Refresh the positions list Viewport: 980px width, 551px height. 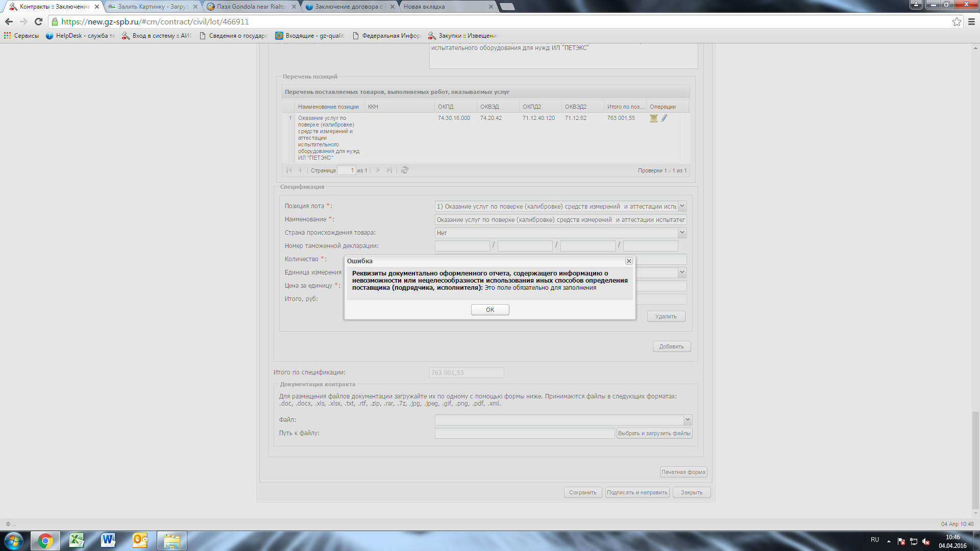click(x=405, y=170)
